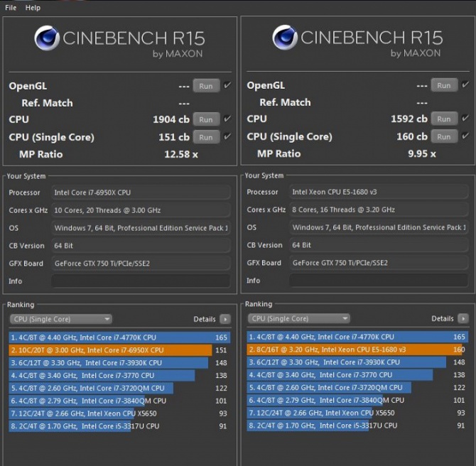Run OpenGL test in right Xeon window
Screen dimensions: 476x466
pyautogui.click(x=444, y=86)
